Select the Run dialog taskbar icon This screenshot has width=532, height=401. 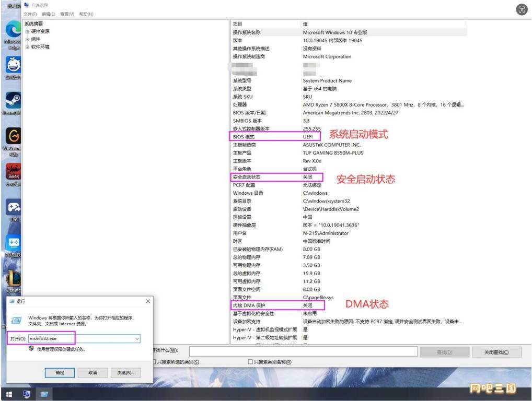44,394
